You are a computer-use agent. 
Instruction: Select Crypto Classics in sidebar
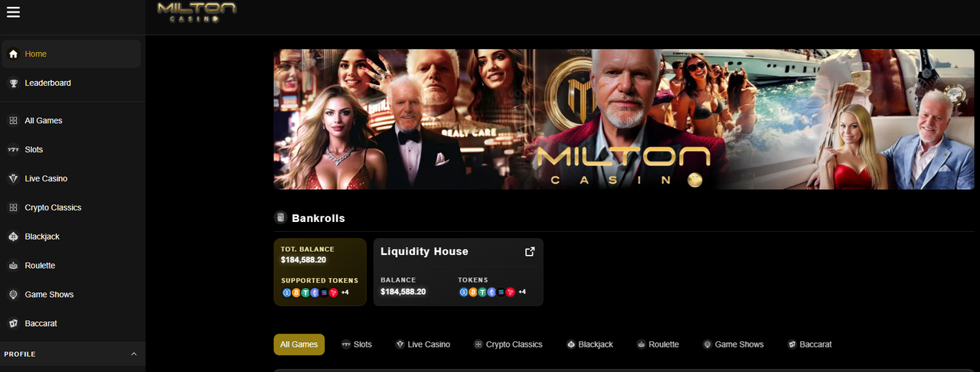[71, 207]
